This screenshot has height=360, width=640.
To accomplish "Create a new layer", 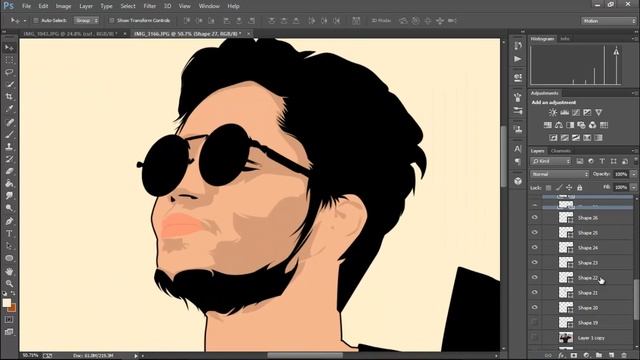I will [611, 356].
